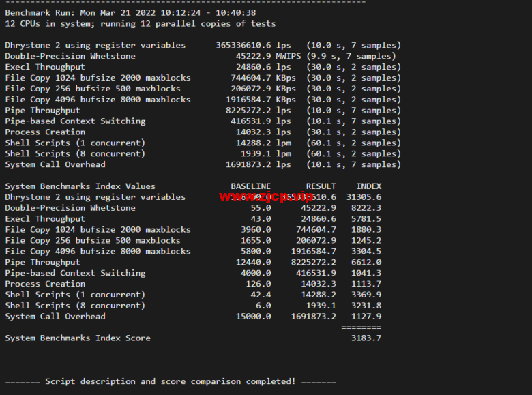Image resolution: width=532 pixels, height=395 pixels.
Task: Select Shell Scripts 1 concurrent 14288.2 lpm
Action: 263,143
